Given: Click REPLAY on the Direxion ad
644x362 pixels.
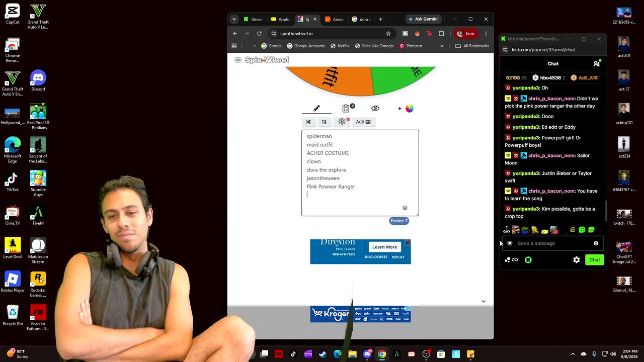Looking at the screenshot, I should pos(398,257).
